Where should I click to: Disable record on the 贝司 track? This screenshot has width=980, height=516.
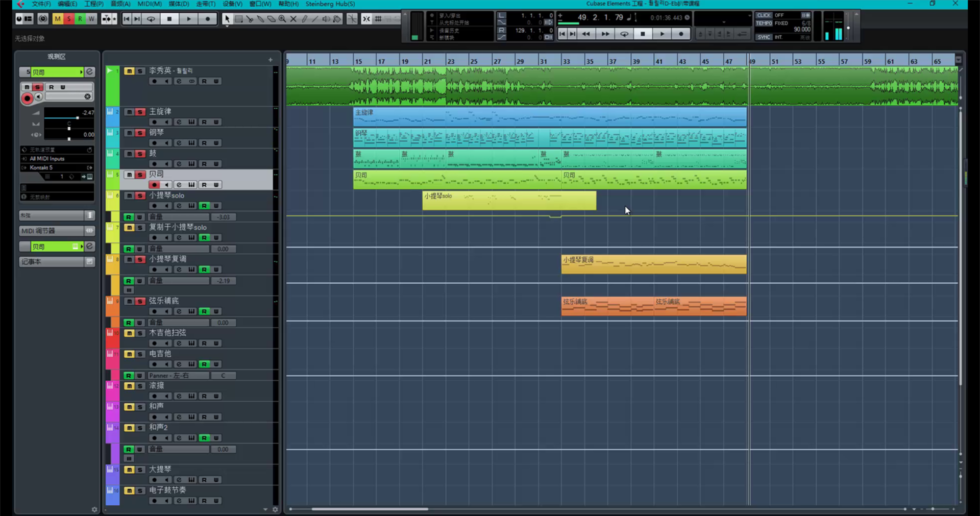point(154,185)
